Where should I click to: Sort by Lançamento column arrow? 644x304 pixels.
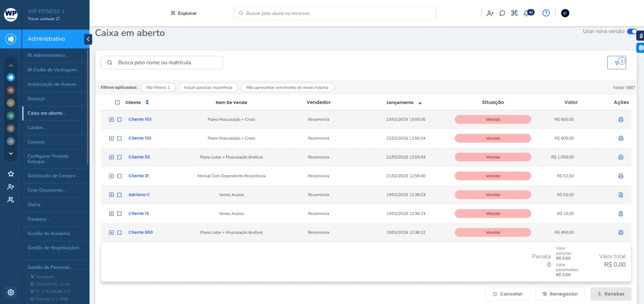click(420, 103)
